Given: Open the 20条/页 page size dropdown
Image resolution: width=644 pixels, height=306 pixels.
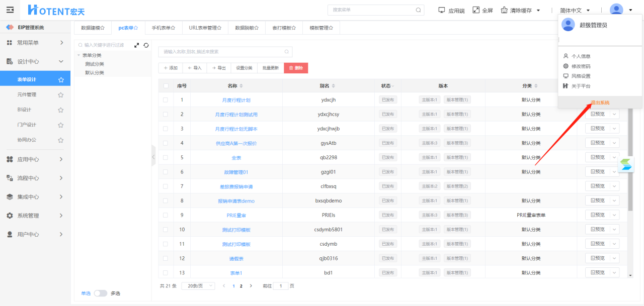Looking at the screenshot, I should click(x=198, y=286).
